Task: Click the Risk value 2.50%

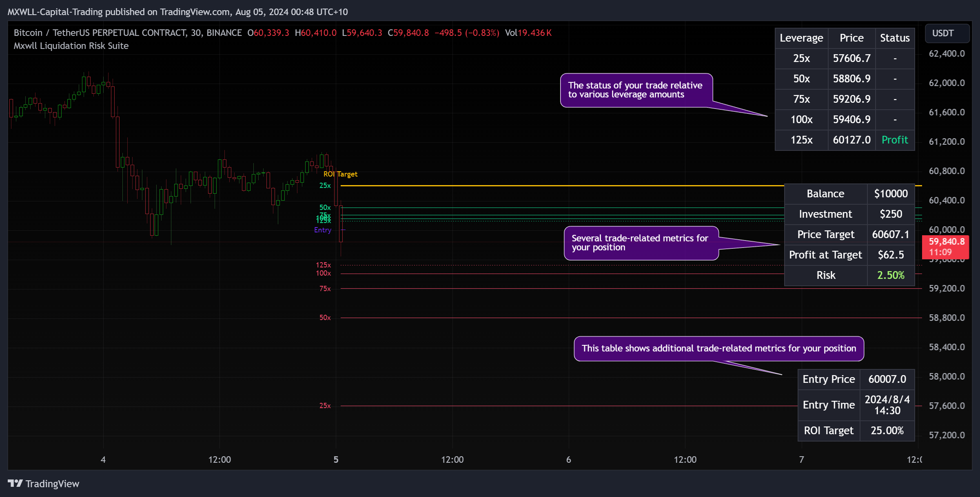Action: (x=891, y=275)
